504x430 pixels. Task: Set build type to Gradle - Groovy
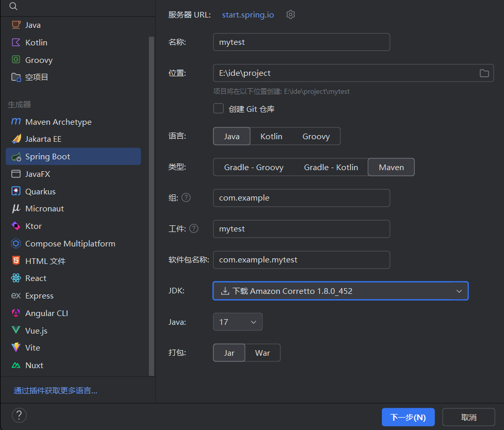click(x=254, y=167)
